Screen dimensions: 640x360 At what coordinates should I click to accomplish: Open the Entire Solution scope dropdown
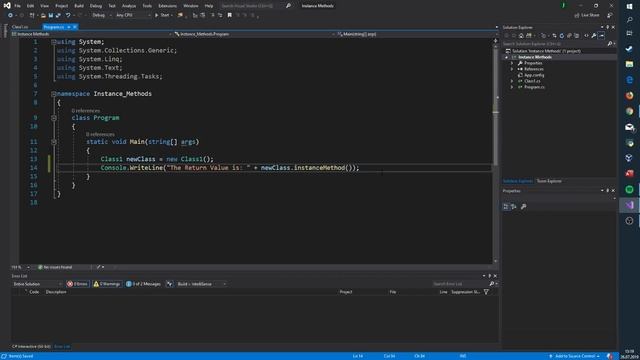pos(37,284)
